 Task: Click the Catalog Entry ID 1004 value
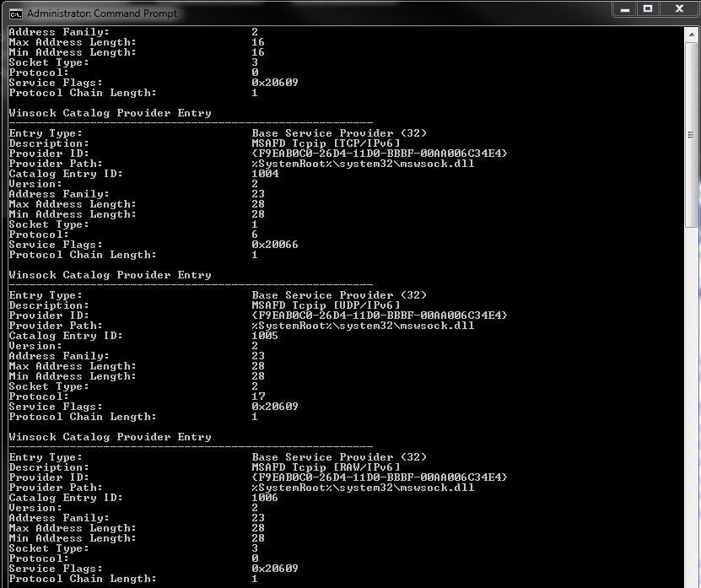tap(262, 173)
